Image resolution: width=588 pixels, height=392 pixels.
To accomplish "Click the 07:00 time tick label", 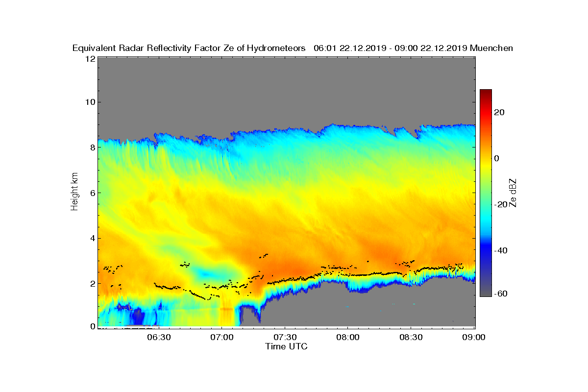I will tap(221, 338).
